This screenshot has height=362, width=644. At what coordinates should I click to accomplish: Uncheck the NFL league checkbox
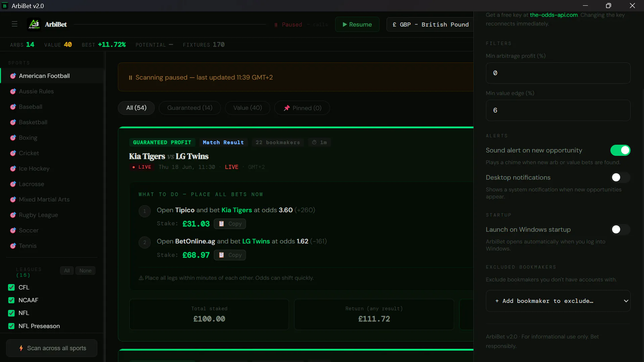[11, 313]
